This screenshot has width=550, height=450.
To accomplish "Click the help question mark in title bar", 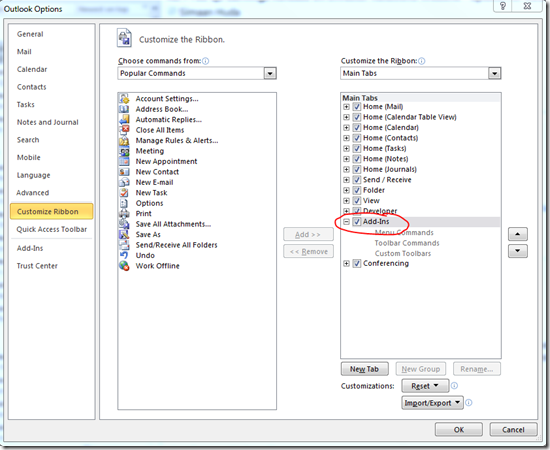I will [x=503, y=6].
